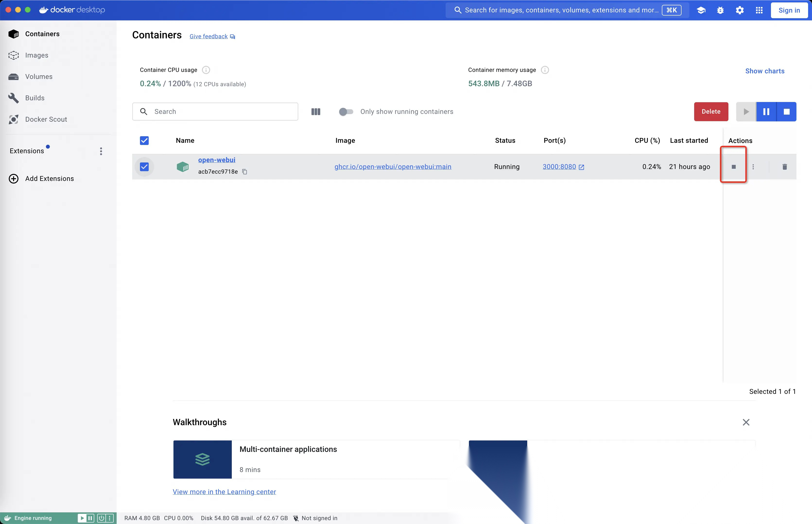The height and width of the screenshot is (524, 812).
Task: Click the container Search field
Action: (221, 112)
